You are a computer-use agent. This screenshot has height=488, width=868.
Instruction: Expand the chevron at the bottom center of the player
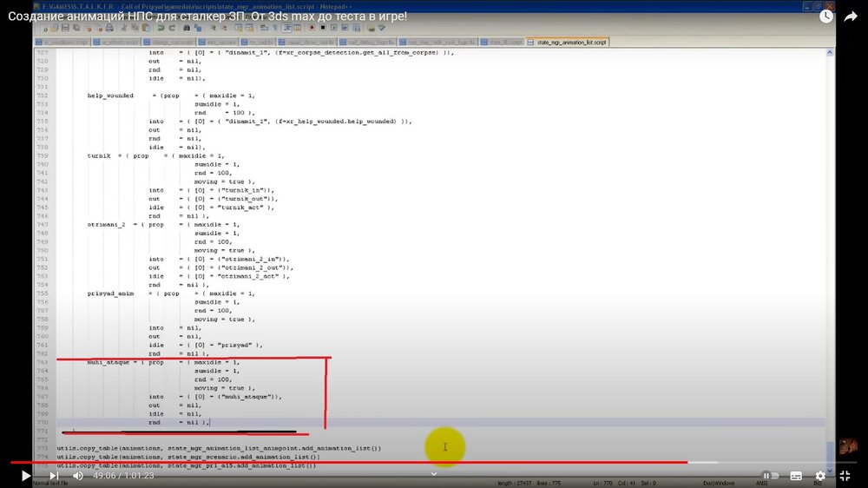pyautogui.click(x=434, y=474)
